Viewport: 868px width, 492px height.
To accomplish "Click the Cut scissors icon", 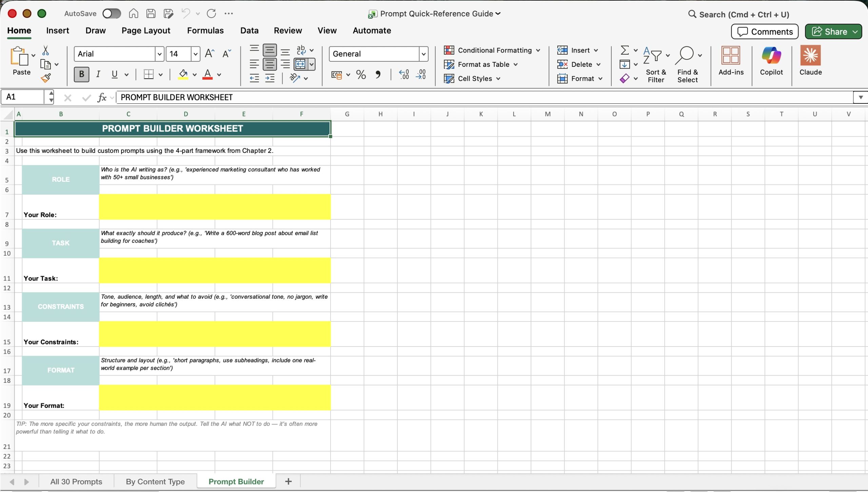I will click(x=45, y=51).
